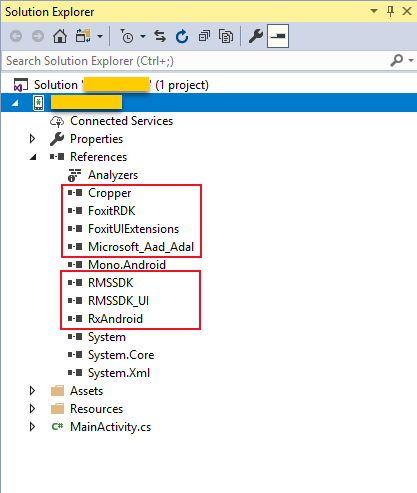417x493 pixels.
Task: Click the Search Solution Explorer field
Action: pos(195,61)
